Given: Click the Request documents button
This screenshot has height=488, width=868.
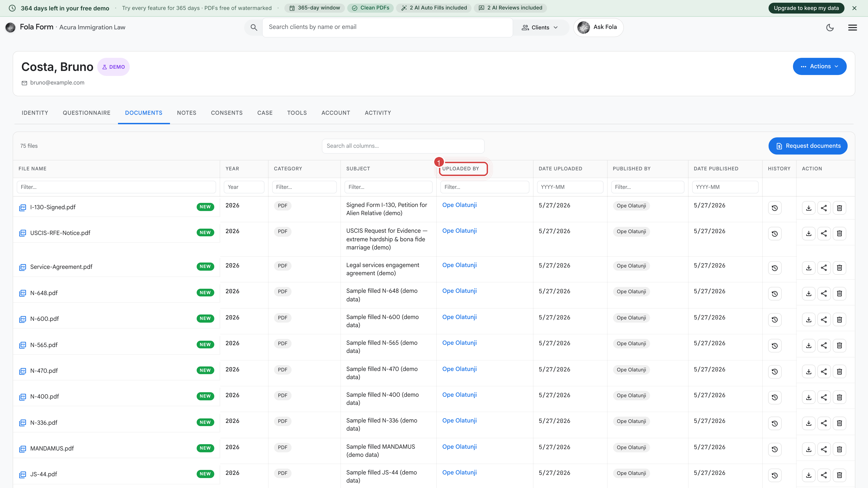Looking at the screenshot, I should click(808, 146).
